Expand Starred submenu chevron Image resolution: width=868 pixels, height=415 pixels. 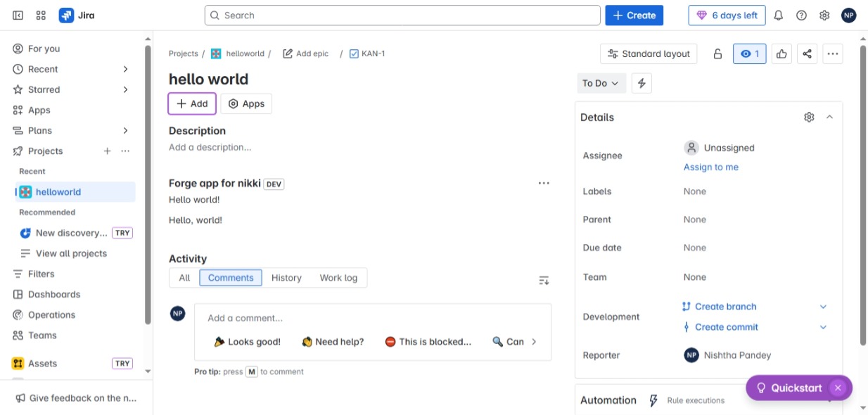(x=126, y=89)
